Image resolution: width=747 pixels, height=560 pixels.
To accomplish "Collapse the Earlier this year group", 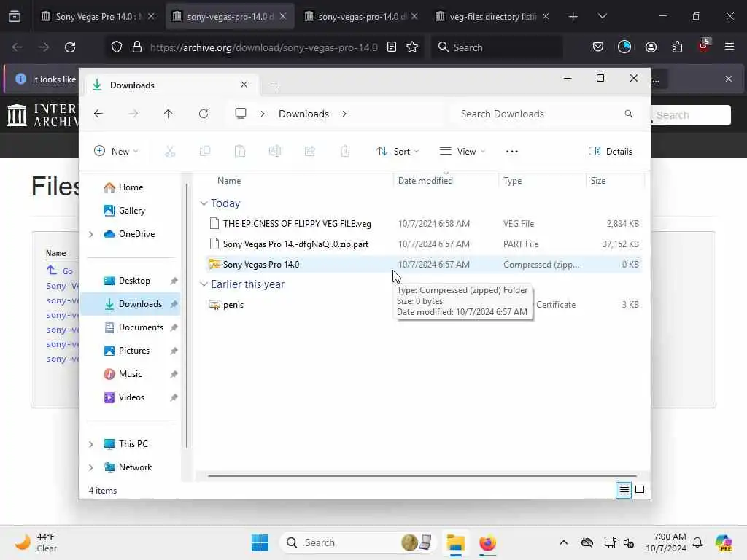I will 204,284.
